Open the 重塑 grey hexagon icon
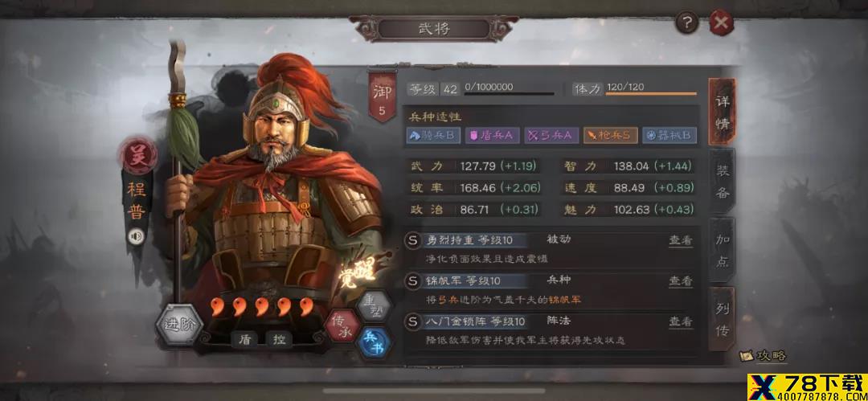The width and height of the screenshot is (868, 401). click(x=374, y=305)
